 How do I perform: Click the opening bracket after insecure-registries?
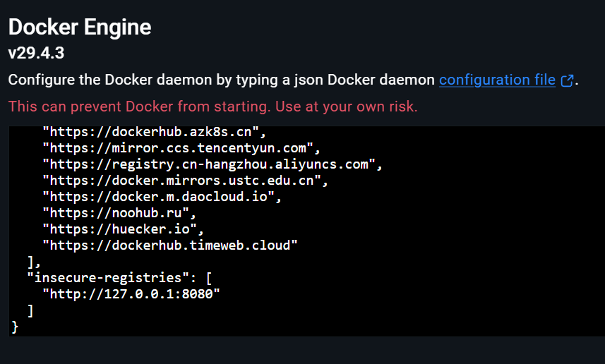click(209, 278)
